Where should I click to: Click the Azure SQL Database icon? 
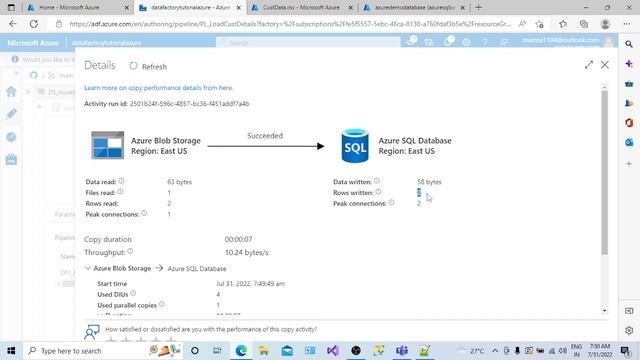pyautogui.click(x=355, y=146)
